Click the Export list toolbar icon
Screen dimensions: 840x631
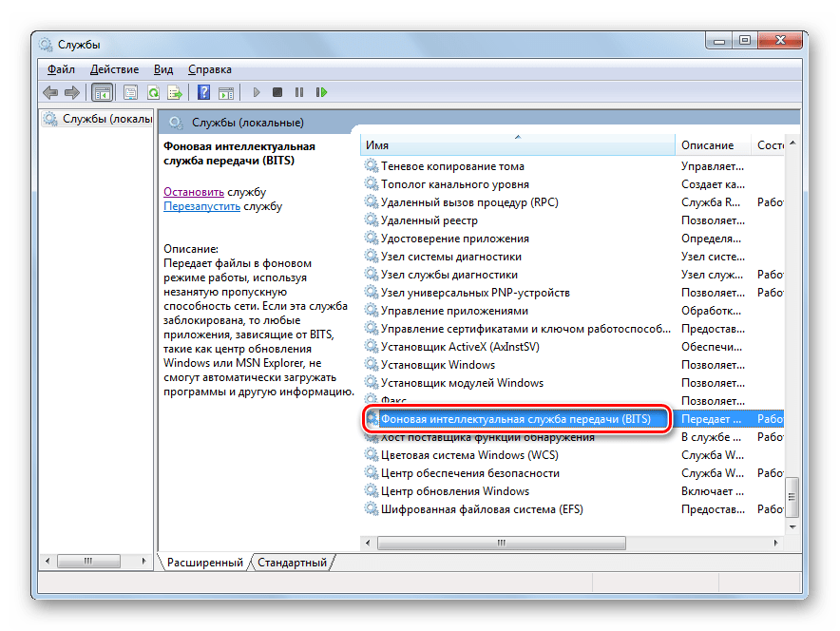[x=175, y=92]
